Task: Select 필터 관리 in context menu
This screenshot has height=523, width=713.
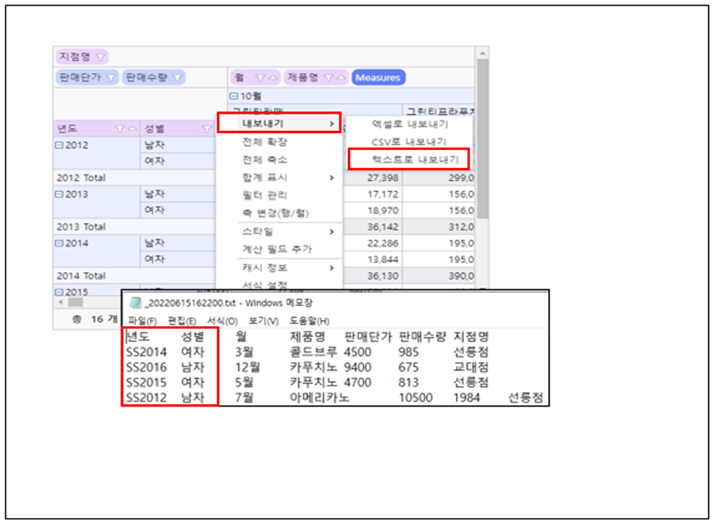Action: tap(265, 196)
